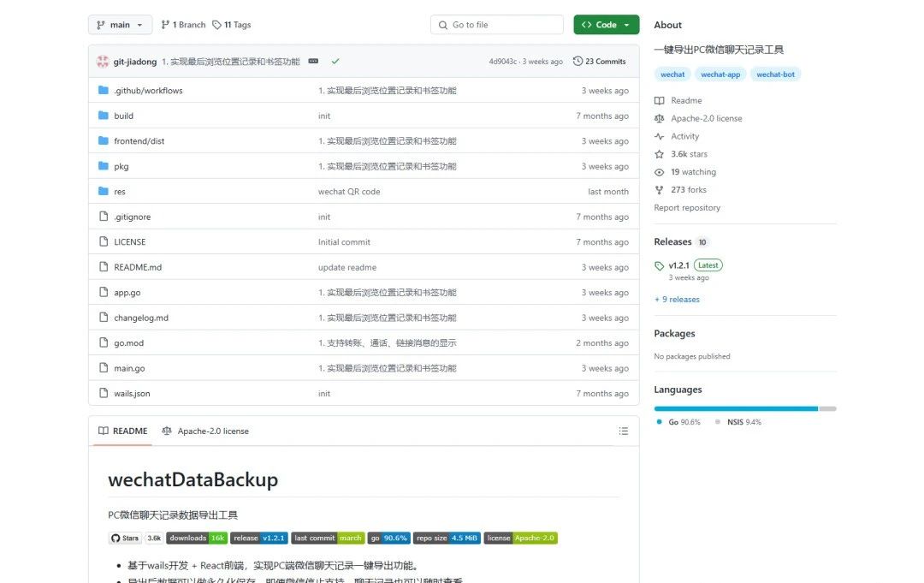Open the README outline list icon
This screenshot has width=924, height=583.
coord(624,431)
